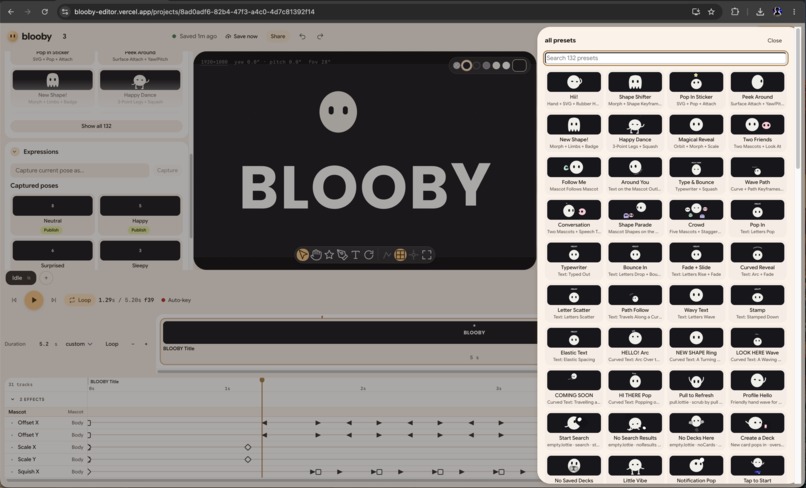Toggle Auto-key recording
This screenshot has width=806, height=488.
pyautogui.click(x=176, y=300)
